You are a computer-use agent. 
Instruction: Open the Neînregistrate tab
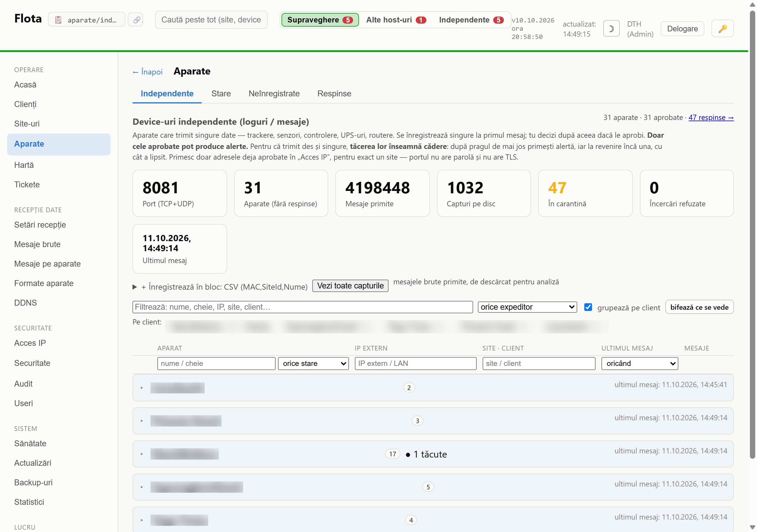tap(274, 94)
